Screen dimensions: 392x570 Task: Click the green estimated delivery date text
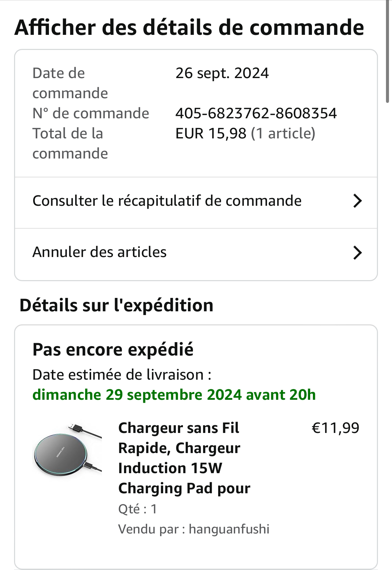(174, 394)
